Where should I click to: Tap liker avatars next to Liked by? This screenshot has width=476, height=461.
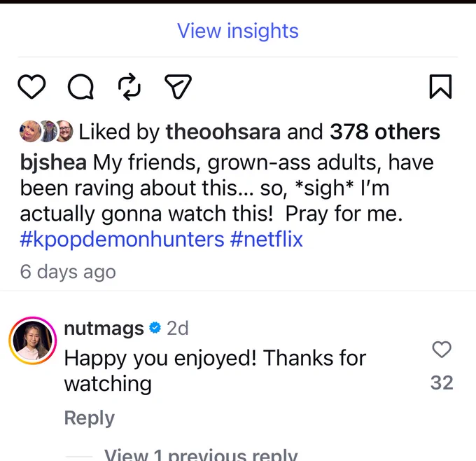coord(46,131)
